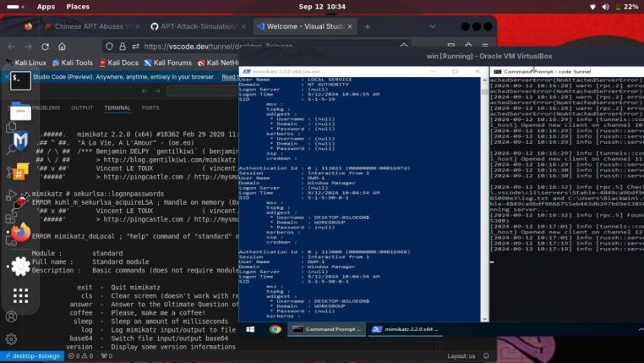Open the Kali Docs bookmark

coord(118,63)
